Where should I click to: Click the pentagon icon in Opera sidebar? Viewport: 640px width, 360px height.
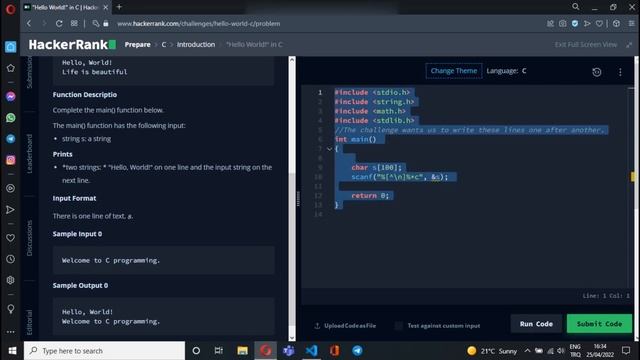11,68
